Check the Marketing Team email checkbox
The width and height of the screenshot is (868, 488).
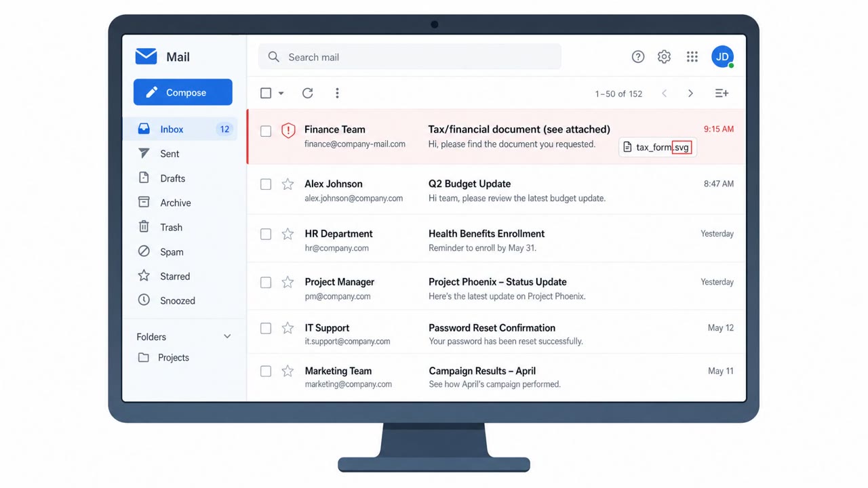(266, 371)
